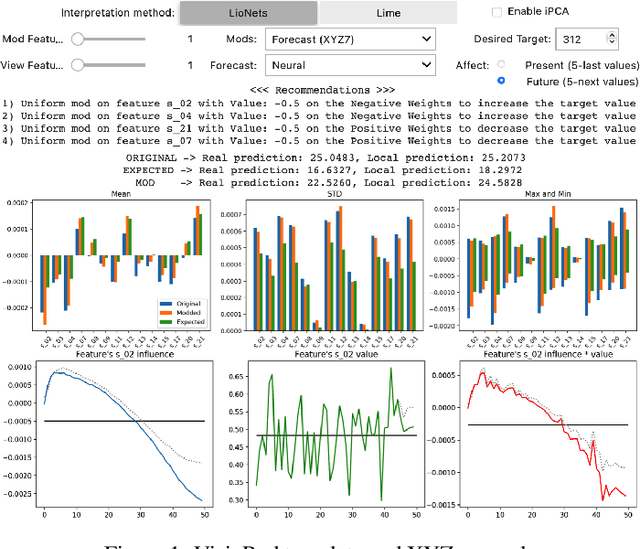The height and width of the screenshot is (549, 640).
Task: Click the Desired Target value field
Action: click(574, 40)
